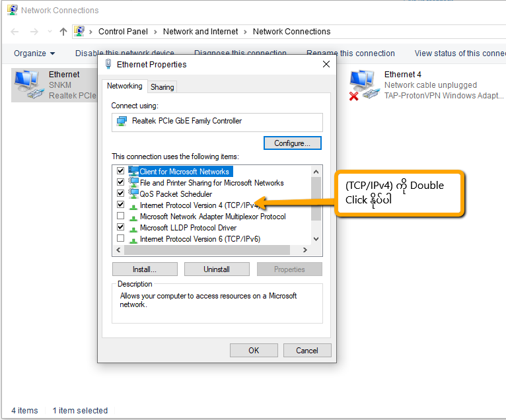Click the Client for Microsoft Networks icon
The image size is (506, 420).
133,171
